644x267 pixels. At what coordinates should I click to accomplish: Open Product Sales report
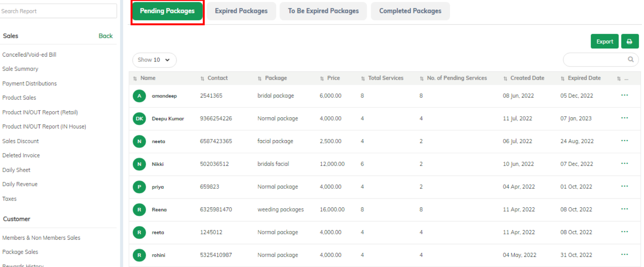[19, 98]
